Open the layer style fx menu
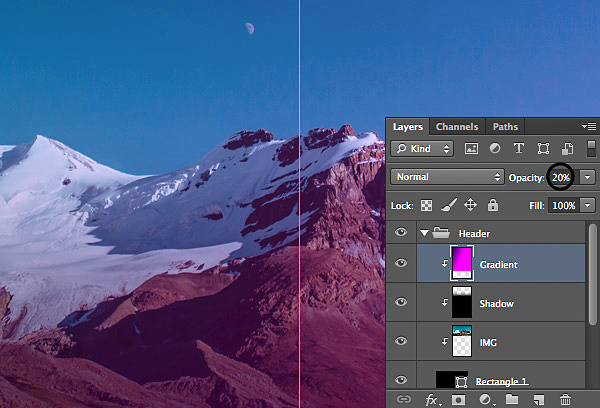Screen dimensions: 600x408 point(433,399)
